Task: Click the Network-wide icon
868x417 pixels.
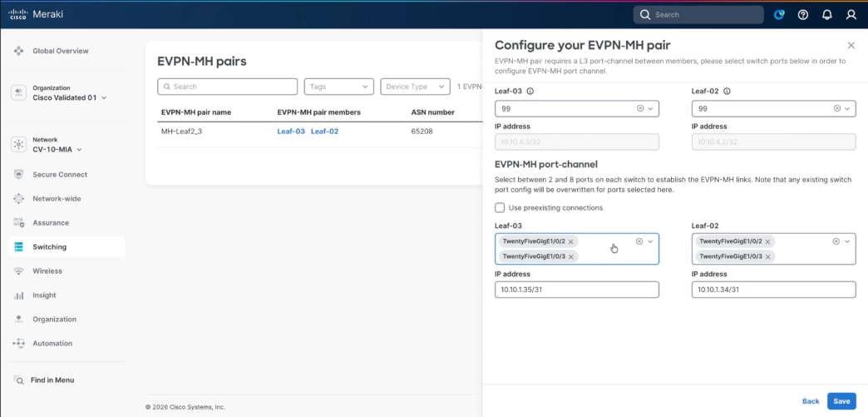Action: (19, 199)
